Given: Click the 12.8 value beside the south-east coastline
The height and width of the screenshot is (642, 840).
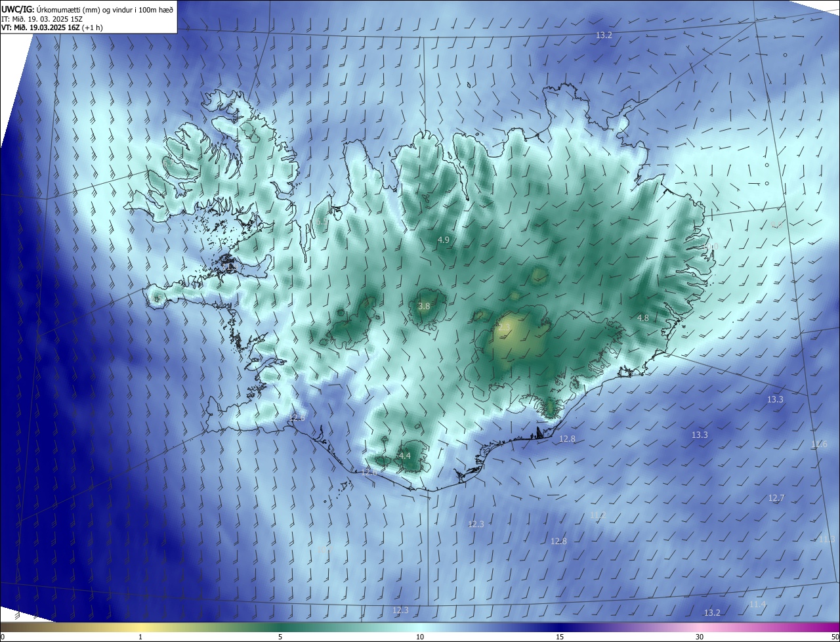Looking at the screenshot, I should click(x=567, y=439).
